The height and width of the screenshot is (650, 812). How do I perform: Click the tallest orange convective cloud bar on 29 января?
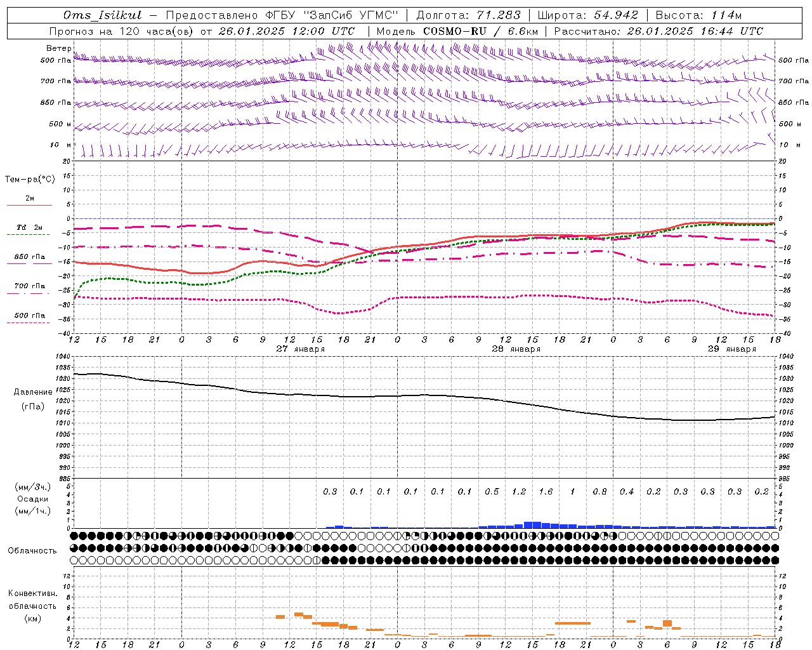click(x=667, y=623)
